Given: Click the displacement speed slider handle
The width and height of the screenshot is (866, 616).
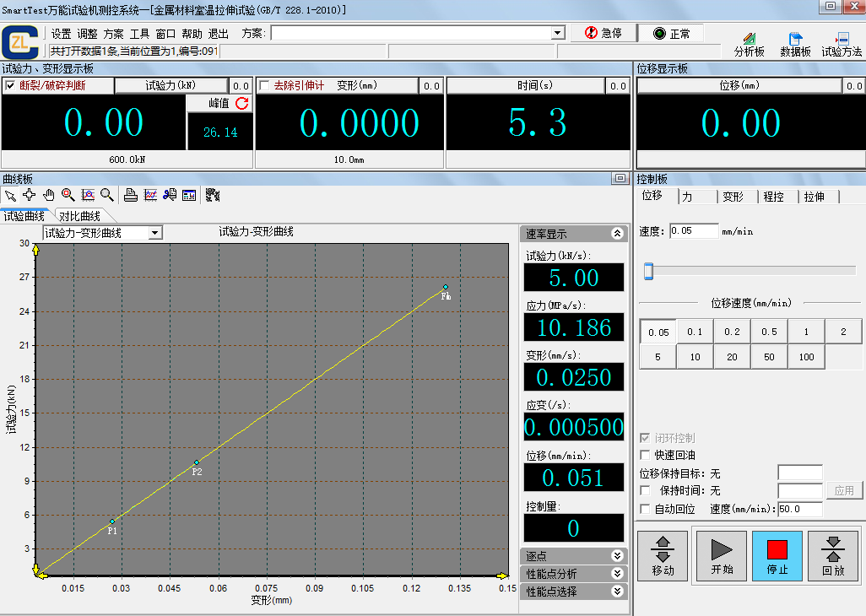Looking at the screenshot, I should click(648, 271).
